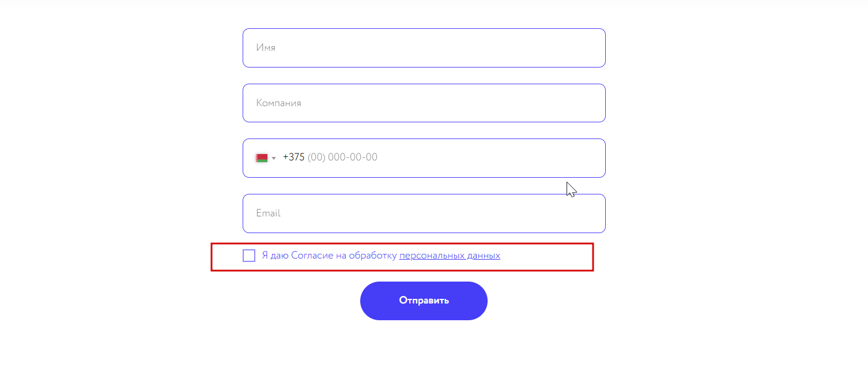Focus the "Имя" input field
Screen dimensions: 868x371
[x=424, y=48]
